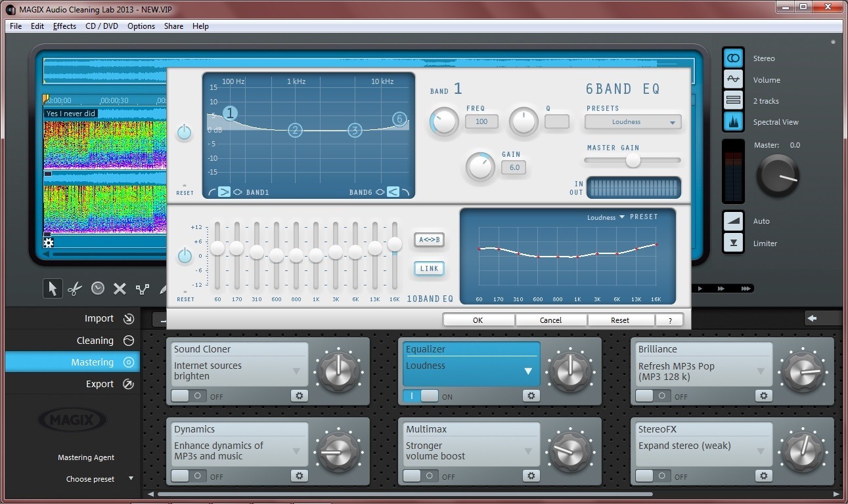
Task: Select the volume curve node tool
Action: coord(142,288)
